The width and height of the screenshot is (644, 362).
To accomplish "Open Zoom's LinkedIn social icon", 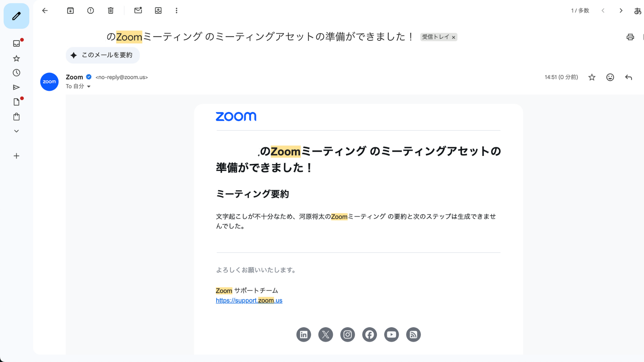I will point(304,335).
